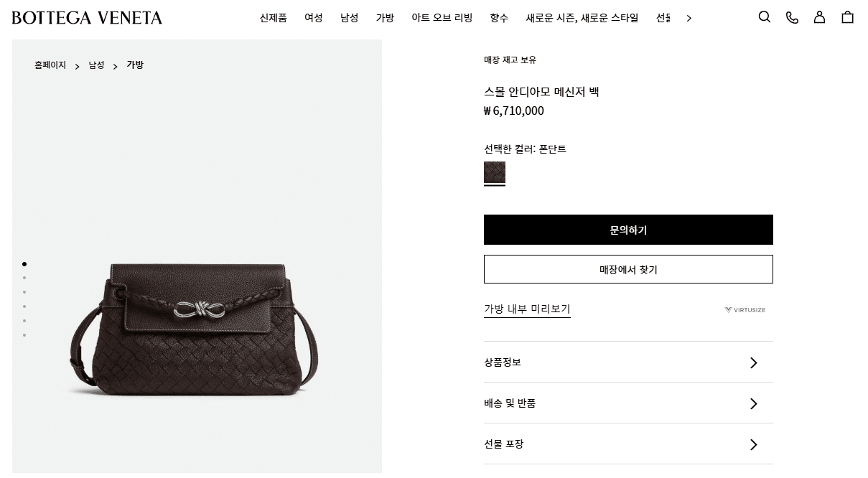Select the 폰단트 color swatch

pyautogui.click(x=495, y=172)
